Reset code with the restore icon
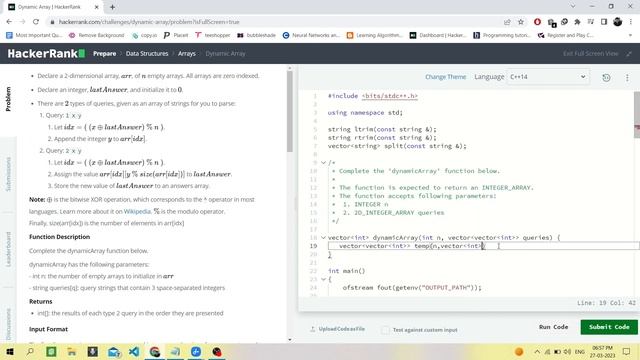 coord(606,78)
